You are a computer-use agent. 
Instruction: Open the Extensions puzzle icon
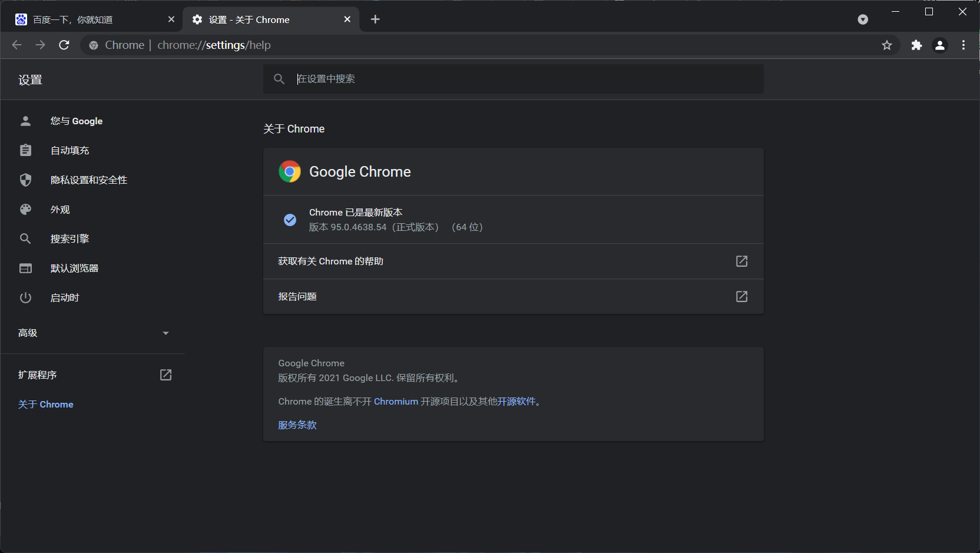pos(916,45)
